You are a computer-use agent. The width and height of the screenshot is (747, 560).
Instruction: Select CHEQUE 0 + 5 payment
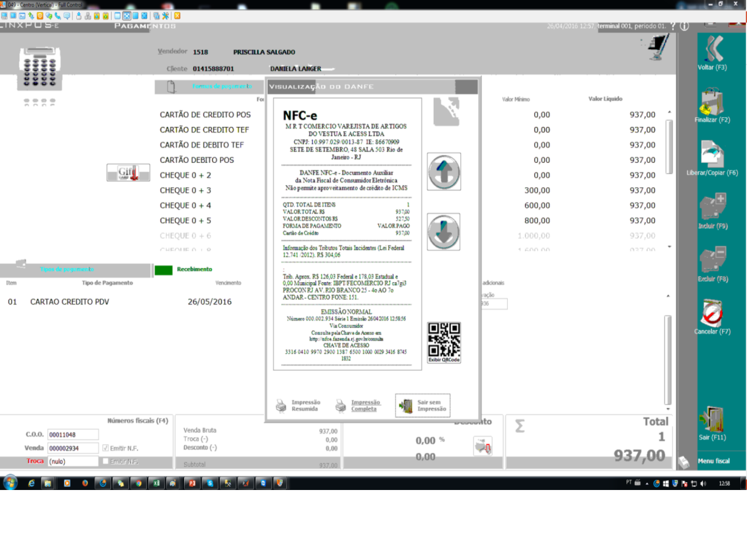pos(186,220)
